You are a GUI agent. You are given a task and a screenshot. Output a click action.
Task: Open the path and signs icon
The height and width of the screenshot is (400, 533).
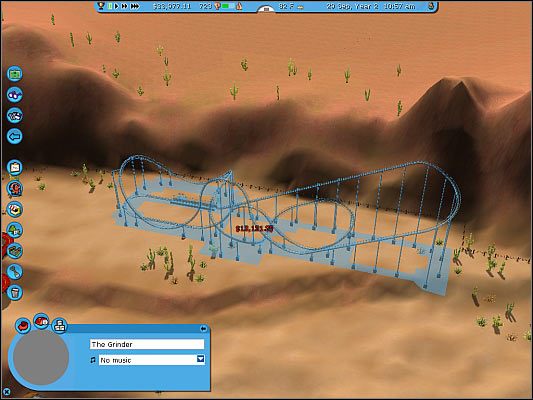click(15, 168)
